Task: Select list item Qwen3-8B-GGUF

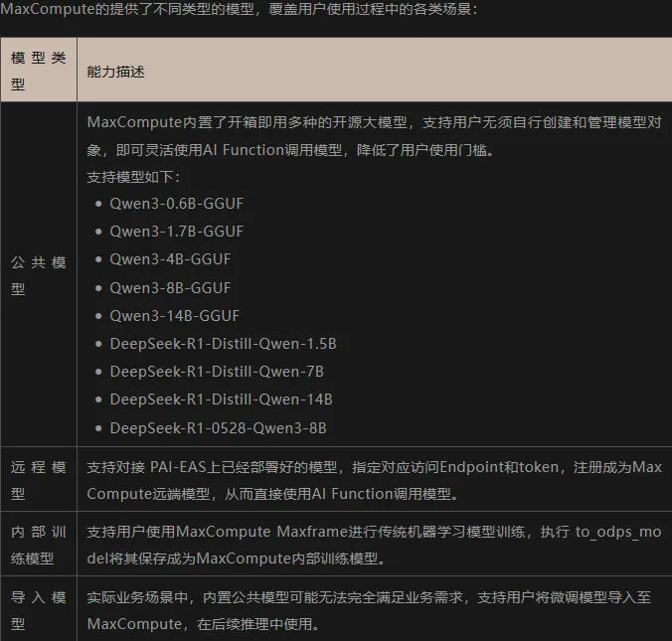Action: [x=170, y=288]
